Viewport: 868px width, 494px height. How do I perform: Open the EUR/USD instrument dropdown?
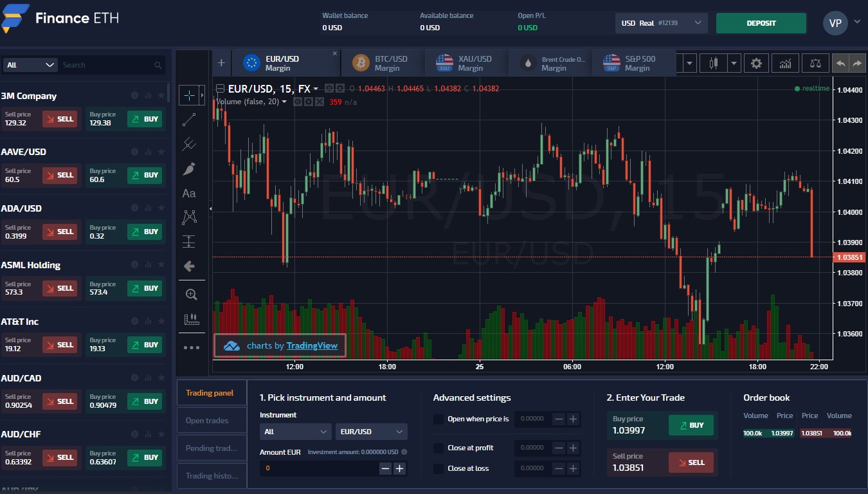(x=371, y=432)
